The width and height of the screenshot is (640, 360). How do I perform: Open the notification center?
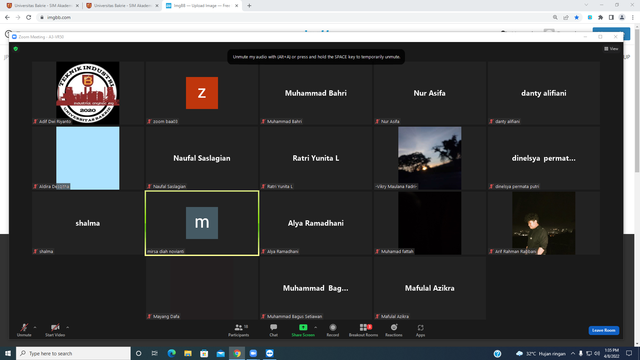[x=629, y=353]
